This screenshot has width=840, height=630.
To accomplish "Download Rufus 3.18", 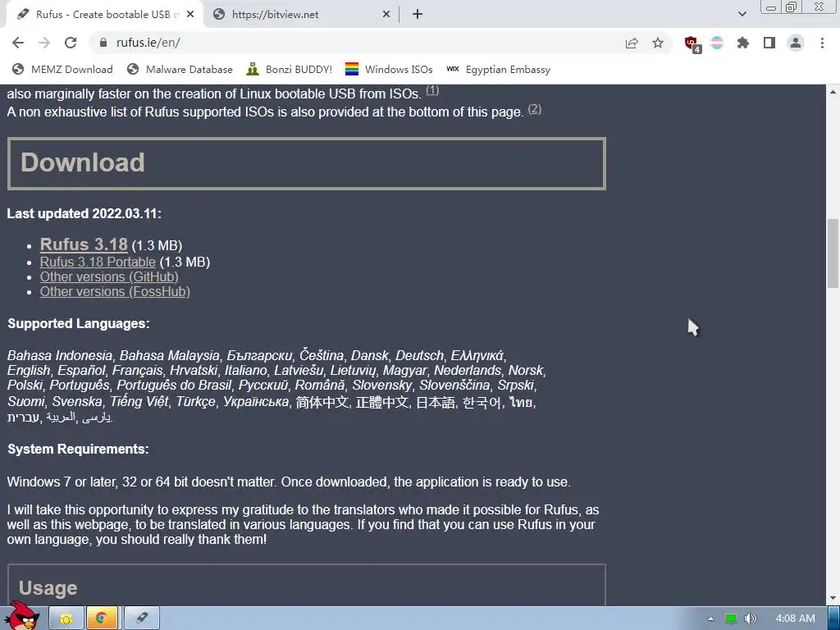I will (x=84, y=244).
